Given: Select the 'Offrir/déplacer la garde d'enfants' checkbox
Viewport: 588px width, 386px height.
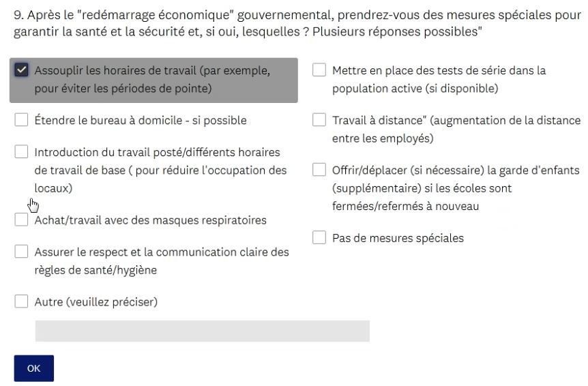Looking at the screenshot, I should coord(319,170).
